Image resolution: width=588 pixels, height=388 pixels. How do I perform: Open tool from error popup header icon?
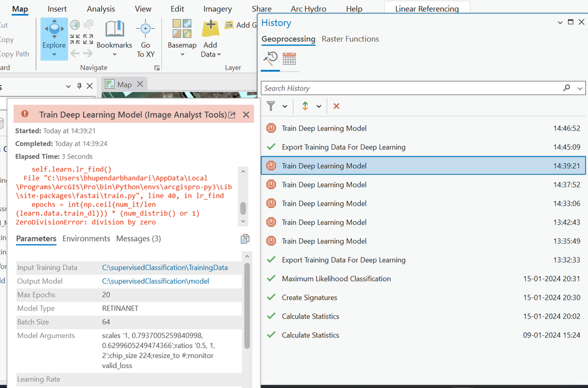pos(232,115)
